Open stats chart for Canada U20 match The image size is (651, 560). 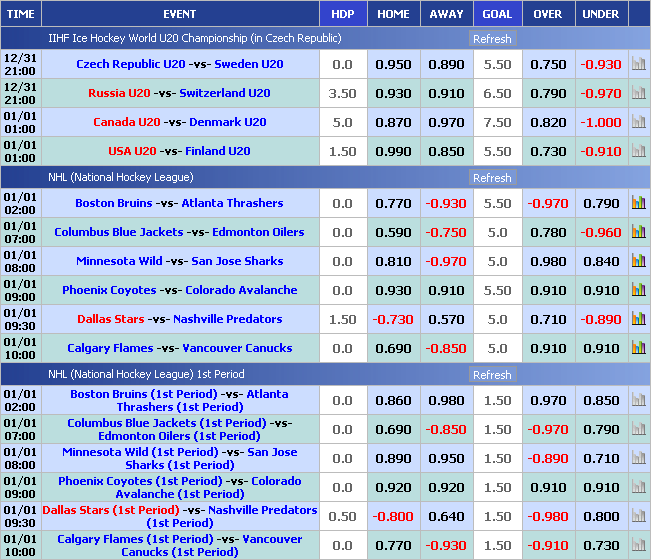tap(638, 122)
